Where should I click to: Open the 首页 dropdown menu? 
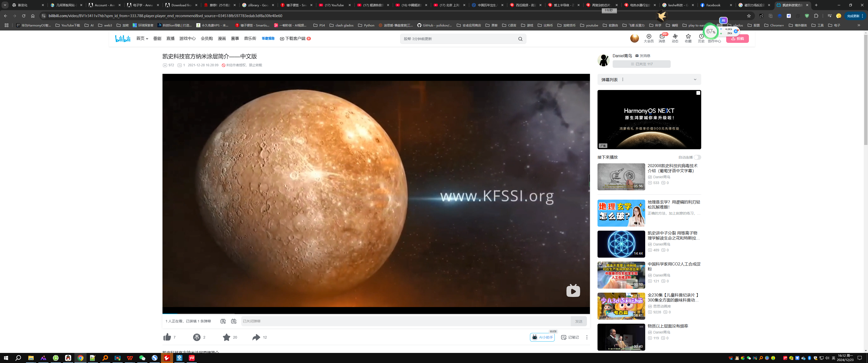[142, 38]
